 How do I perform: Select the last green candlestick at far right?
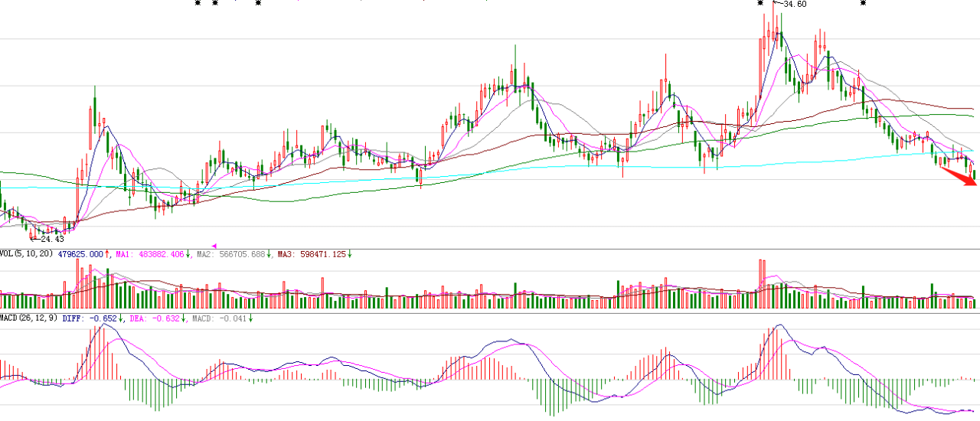point(975,176)
